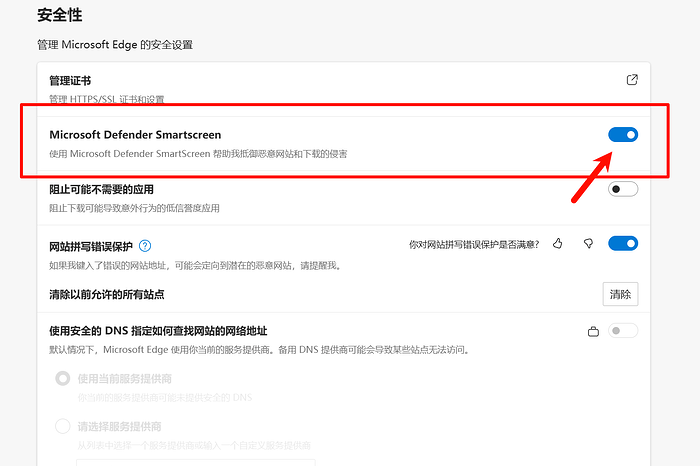This screenshot has height=466, width=700.
Task: Click the Microsoft Defender Smartscreen title
Action: (135, 135)
